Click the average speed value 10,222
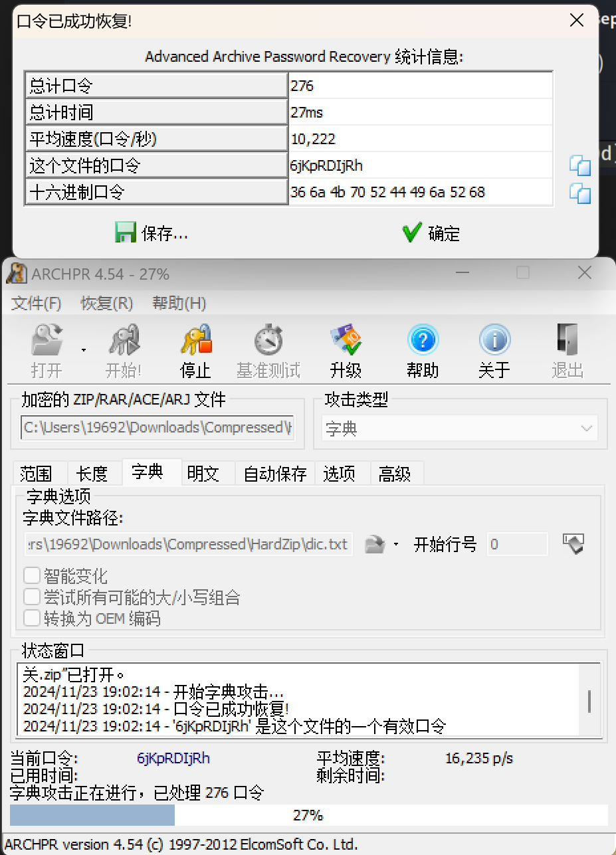616x855 pixels. [313, 139]
